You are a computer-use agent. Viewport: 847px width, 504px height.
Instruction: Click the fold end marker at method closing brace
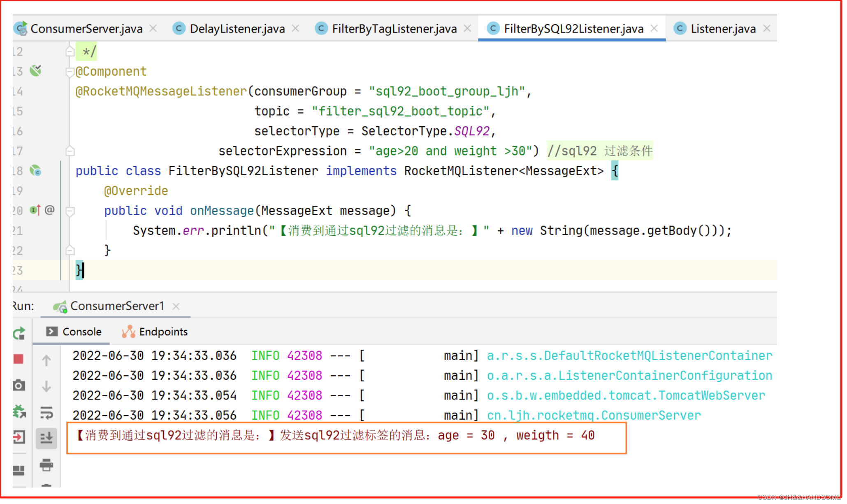coord(70,250)
